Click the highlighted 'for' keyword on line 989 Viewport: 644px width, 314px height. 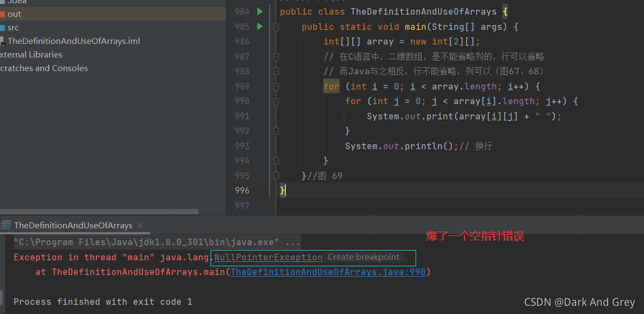[331, 86]
